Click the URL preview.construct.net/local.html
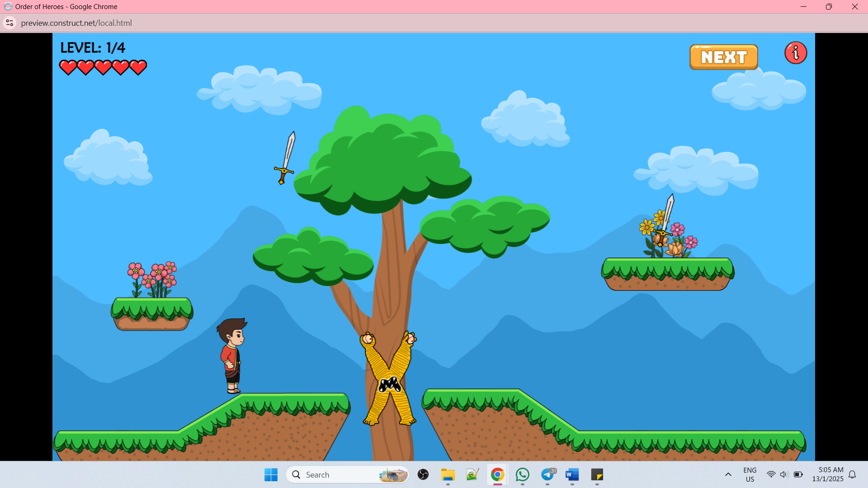The height and width of the screenshot is (488, 868). (76, 23)
